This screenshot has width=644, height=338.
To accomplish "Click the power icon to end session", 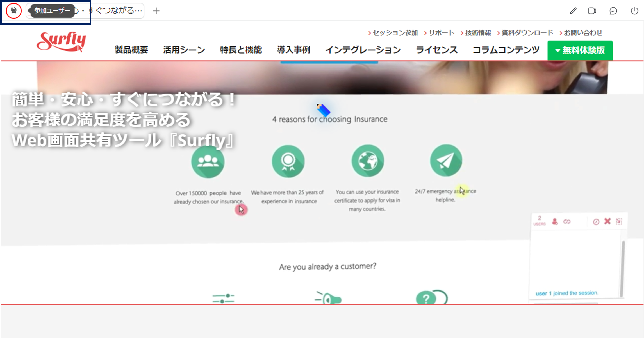I will coord(634,11).
